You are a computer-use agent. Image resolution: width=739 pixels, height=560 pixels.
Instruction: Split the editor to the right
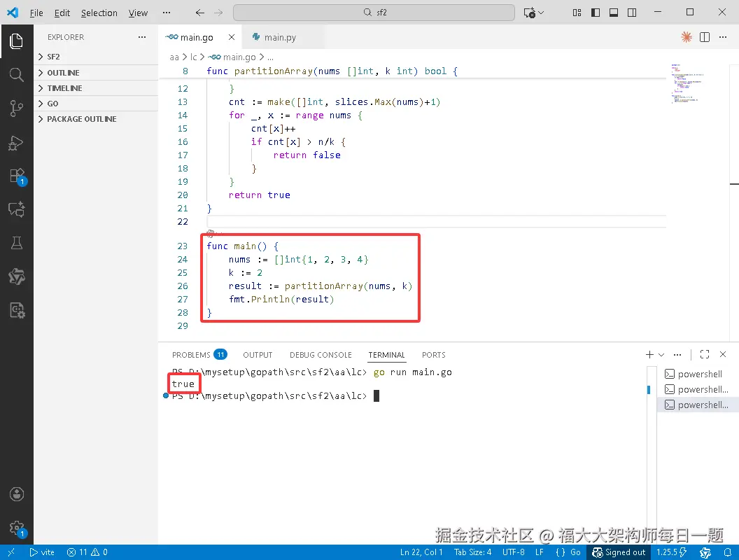click(705, 37)
